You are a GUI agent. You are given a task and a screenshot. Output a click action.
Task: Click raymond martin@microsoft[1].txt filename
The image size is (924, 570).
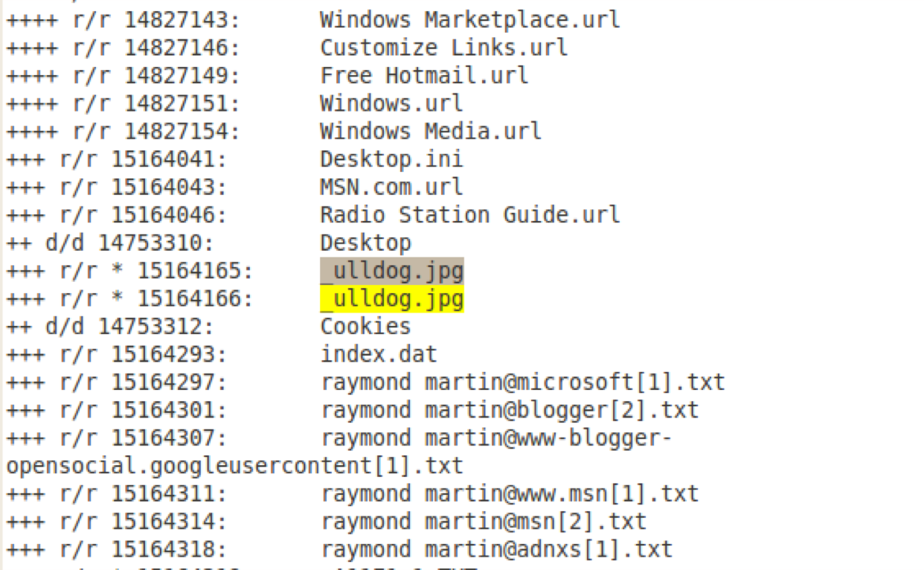coord(522,382)
